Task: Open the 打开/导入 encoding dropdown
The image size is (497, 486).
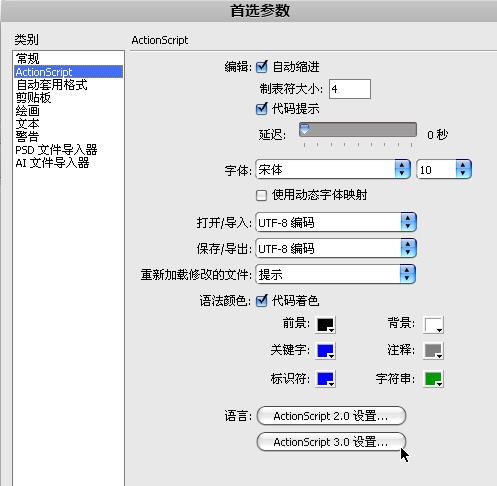Action: (x=336, y=222)
